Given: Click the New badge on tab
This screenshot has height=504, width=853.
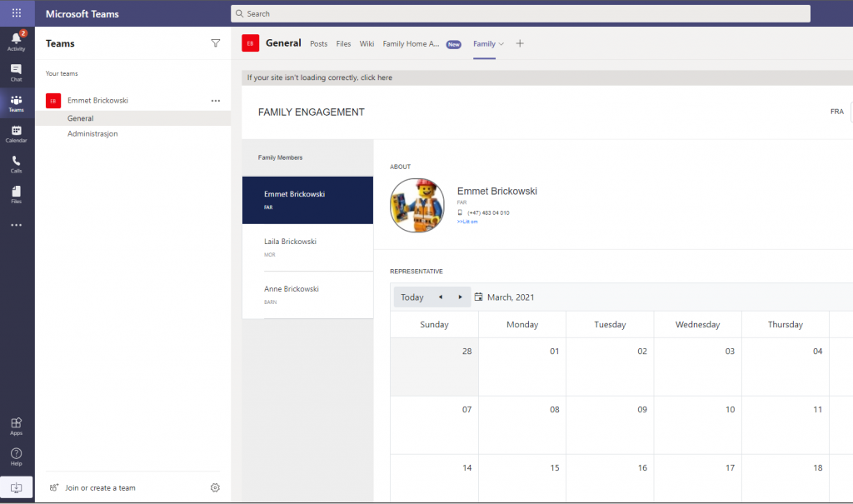Looking at the screenshot, I should pos(454,45).
